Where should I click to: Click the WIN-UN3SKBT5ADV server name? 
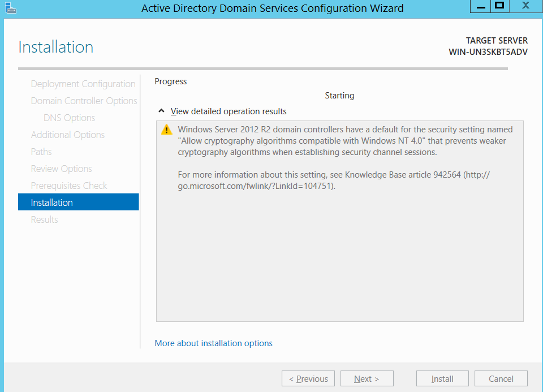488,52
